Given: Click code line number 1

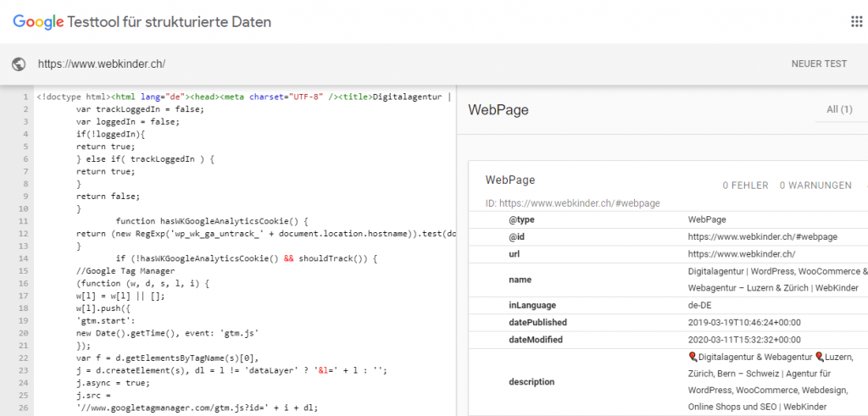Looking at the screenshot, I should tap(25, 97).
